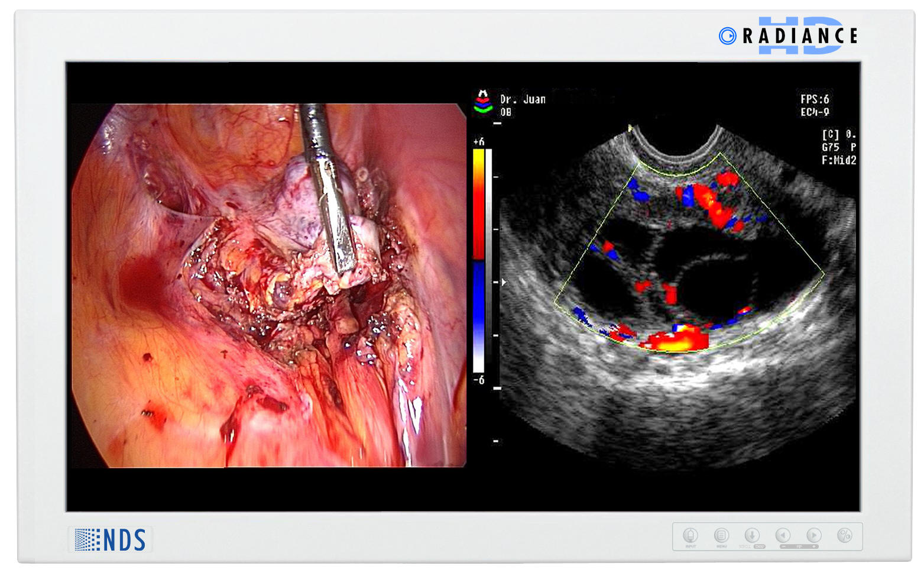The image size is (924, 579).
Task: Open the MENU button on the bezel
Action: [x=721, y=536]
